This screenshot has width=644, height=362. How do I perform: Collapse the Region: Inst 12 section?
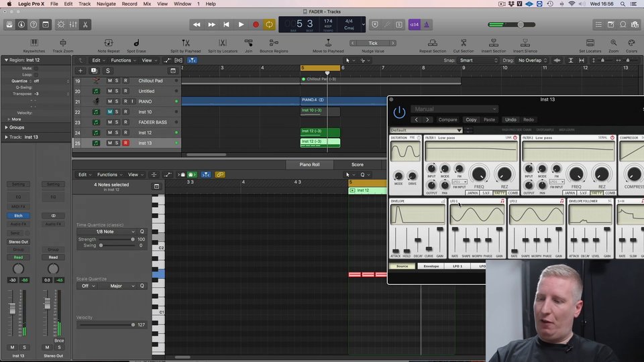(6, 60)
